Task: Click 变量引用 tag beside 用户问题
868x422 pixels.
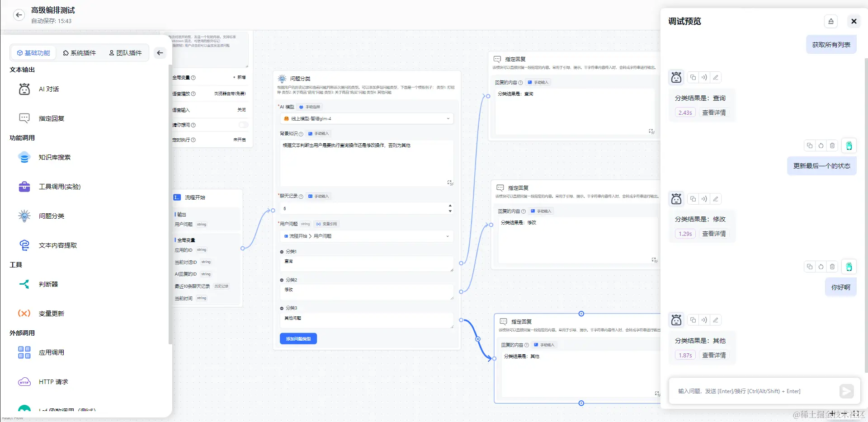Action: coord(327,224)
